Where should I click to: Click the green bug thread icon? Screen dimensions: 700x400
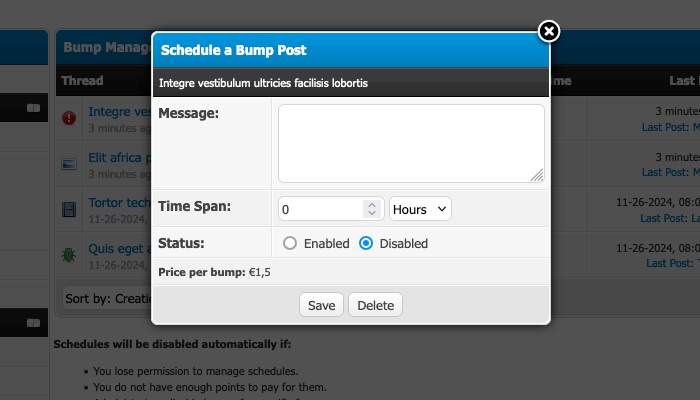pyautogui.click(x=69, y=254)
